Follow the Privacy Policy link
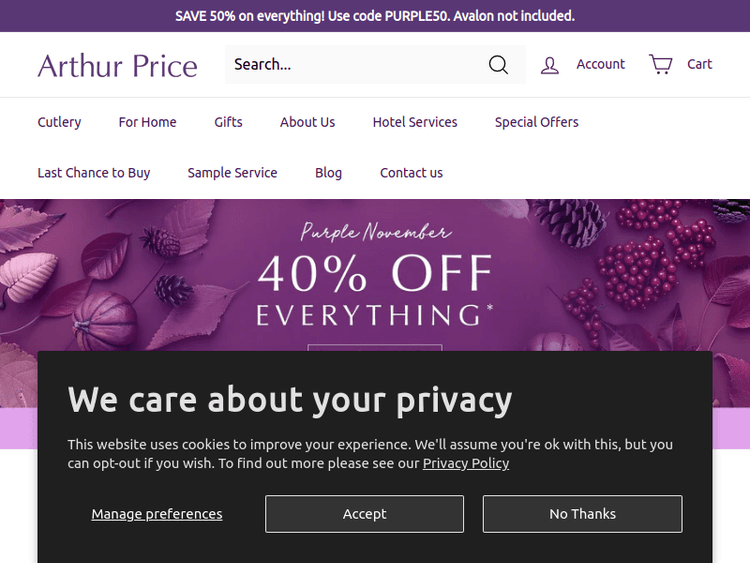 pos(466,463)
